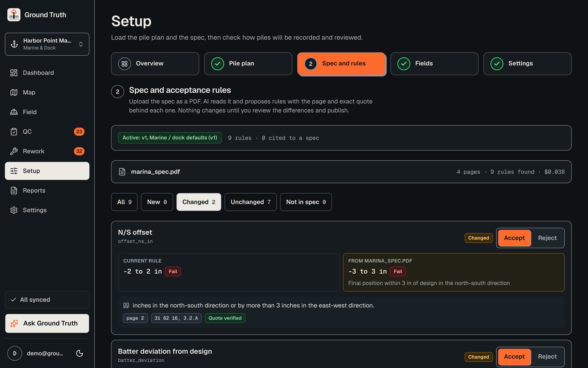588x368 pixels.
Task: Click the batter_deviation field key
Action: (141, 360)
